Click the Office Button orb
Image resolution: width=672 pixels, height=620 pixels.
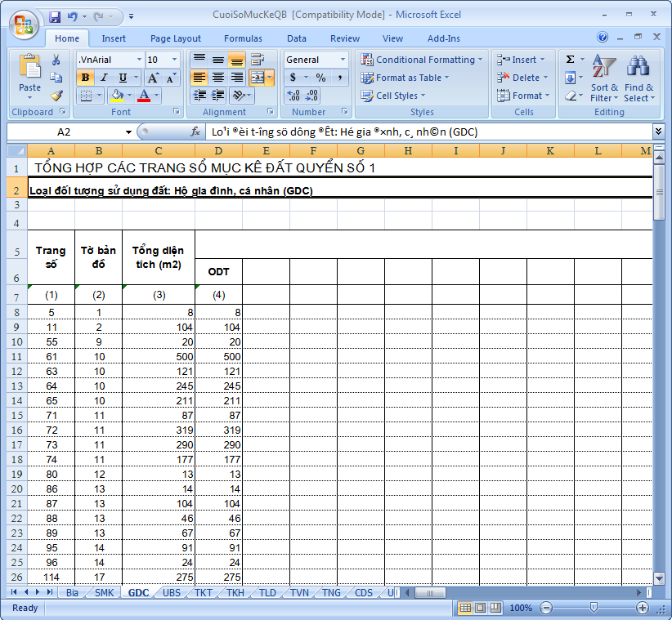click(x=23, y=23)
